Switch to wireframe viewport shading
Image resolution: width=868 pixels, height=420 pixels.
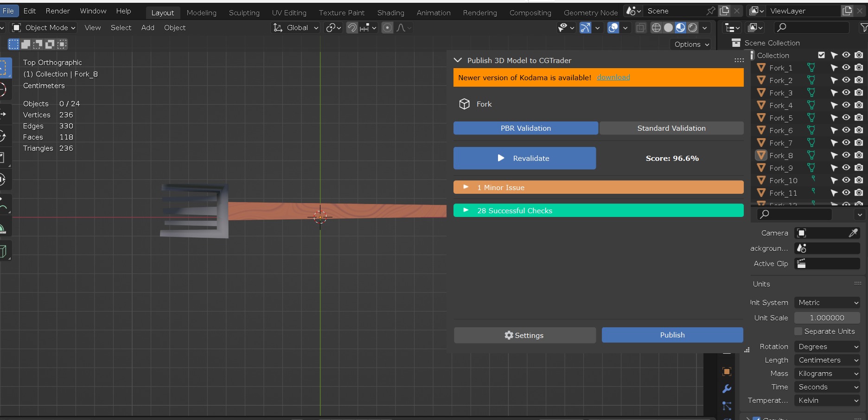[656, 28]
